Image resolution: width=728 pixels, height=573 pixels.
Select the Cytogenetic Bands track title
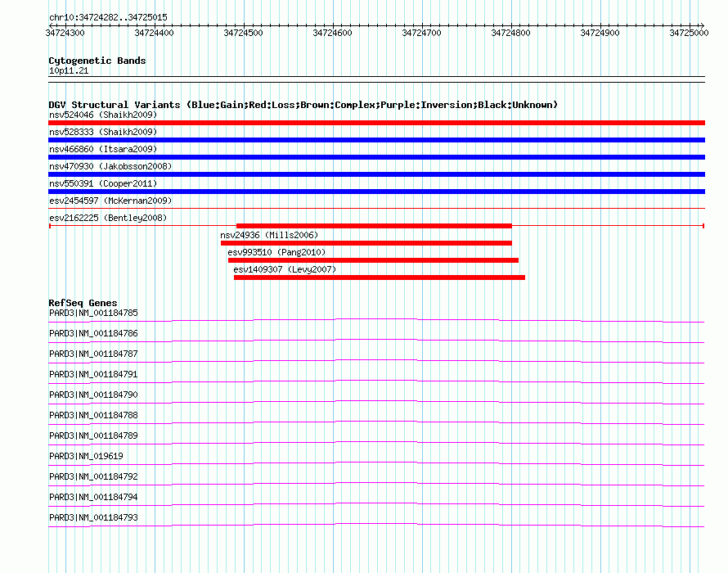(x=97, y=61)
